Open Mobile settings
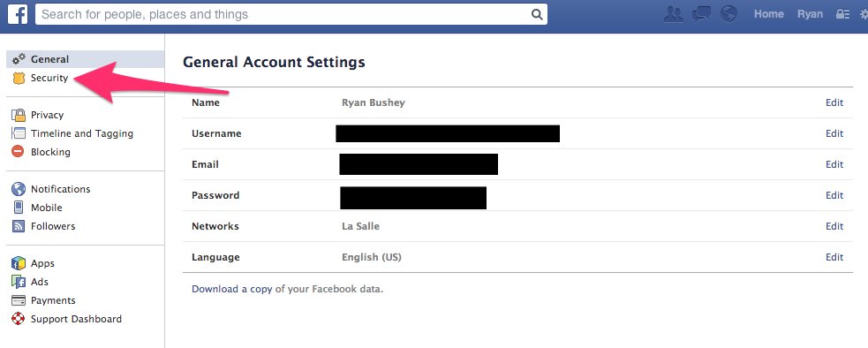 tap(47, 208)
